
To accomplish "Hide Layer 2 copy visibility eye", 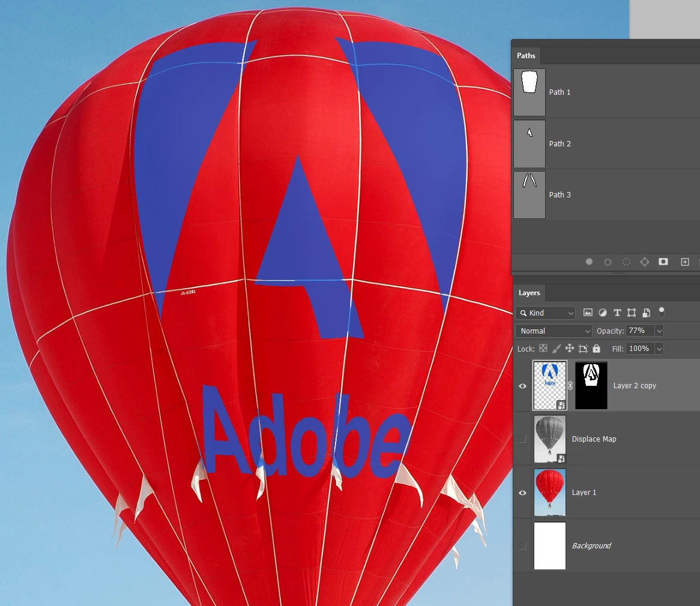I will click(522, 386).
